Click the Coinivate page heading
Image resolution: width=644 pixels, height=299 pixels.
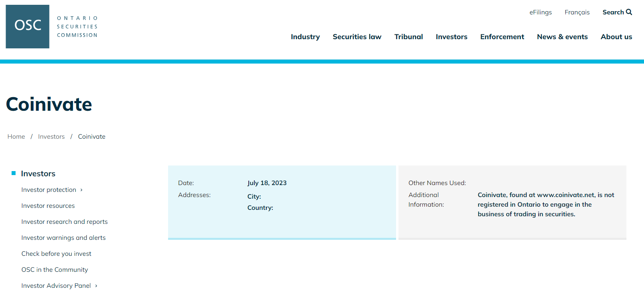49,104
